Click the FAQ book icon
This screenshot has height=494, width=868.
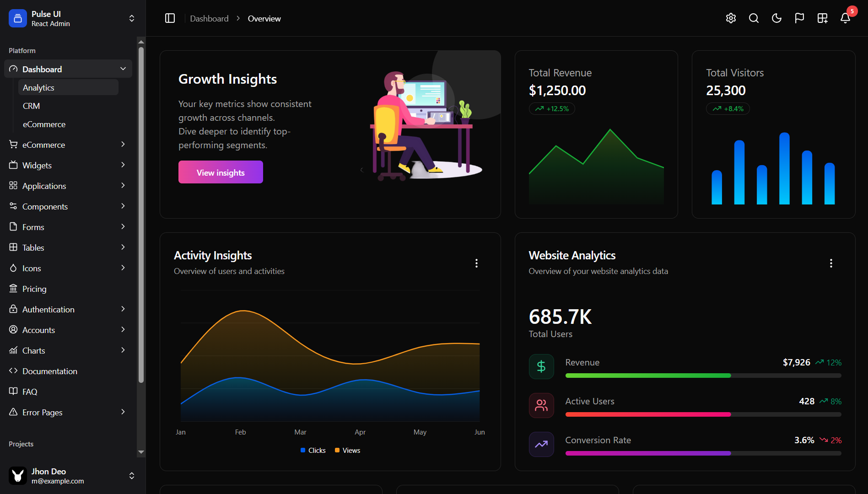(13, 391)
